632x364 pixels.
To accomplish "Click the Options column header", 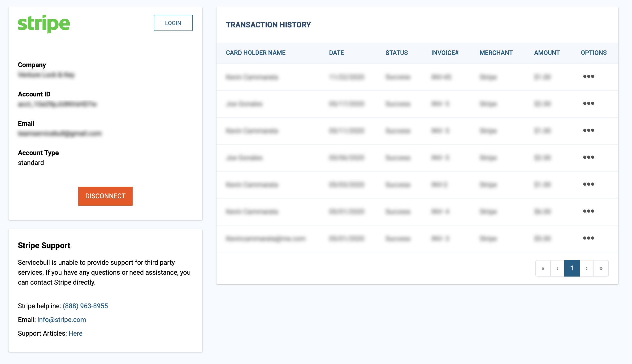I will click(x=593, y=53).
